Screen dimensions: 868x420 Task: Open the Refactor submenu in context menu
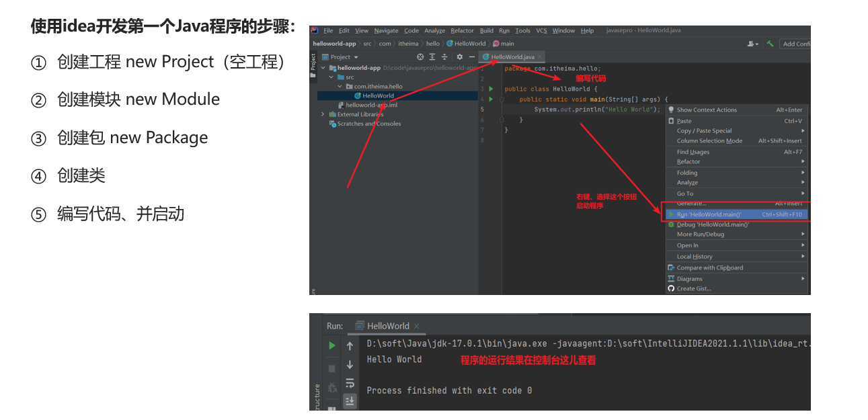tap(736, 162)
